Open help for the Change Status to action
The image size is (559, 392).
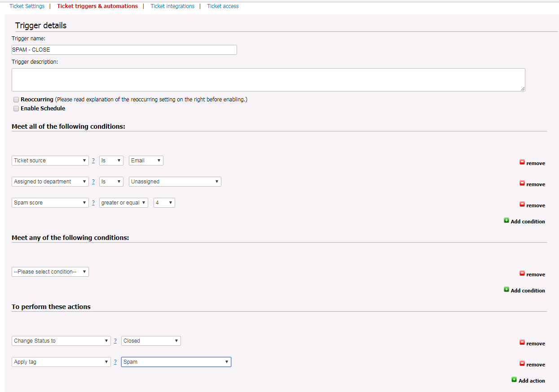(115, 341)
